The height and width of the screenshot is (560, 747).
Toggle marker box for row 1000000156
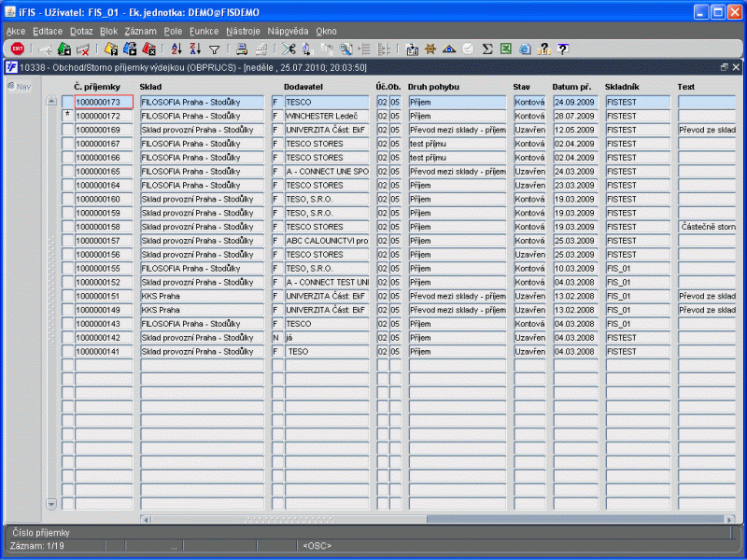67,254
